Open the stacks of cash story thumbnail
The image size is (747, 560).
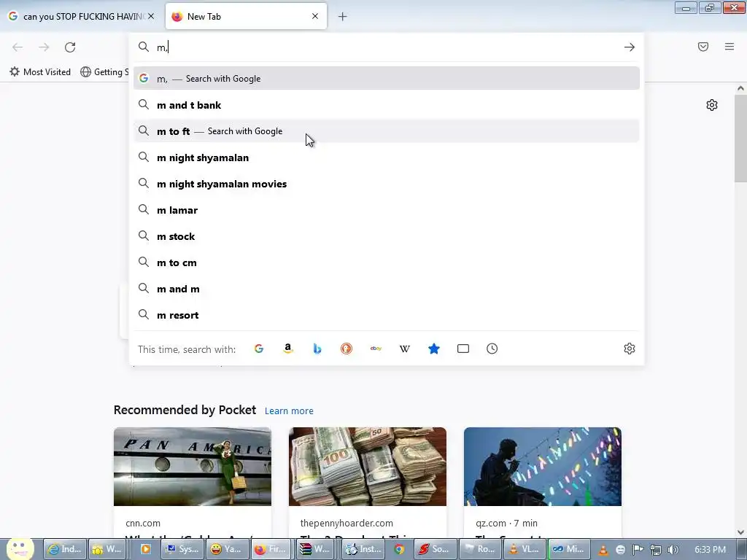pos(368,466)
